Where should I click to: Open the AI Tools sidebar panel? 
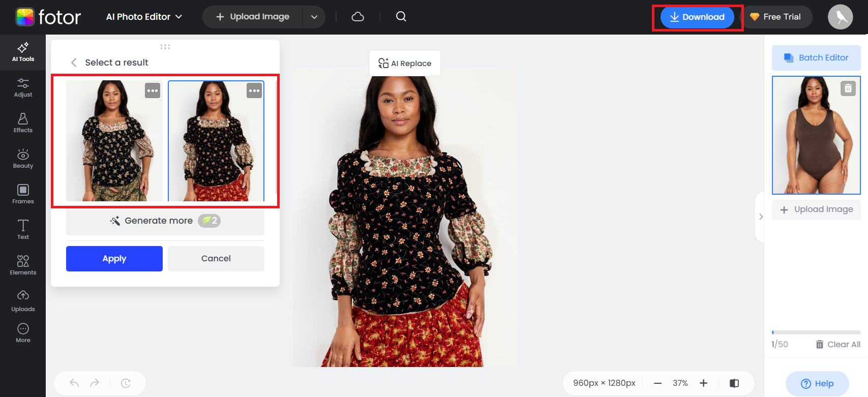click(23, 52)
